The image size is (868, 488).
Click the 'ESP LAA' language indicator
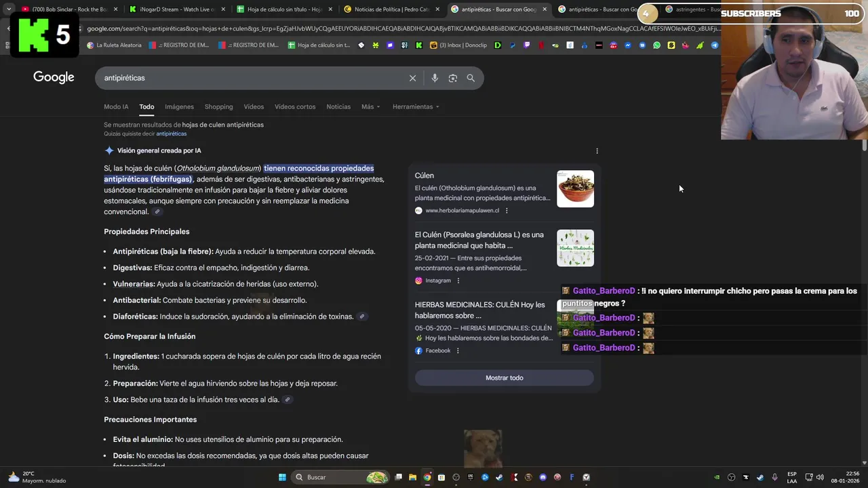tap(792, 477)
